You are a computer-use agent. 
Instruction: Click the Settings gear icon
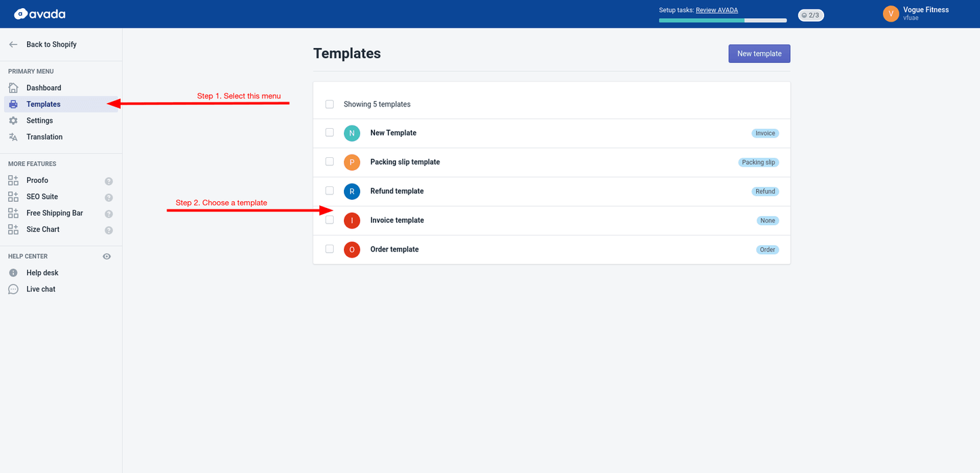click(13, 121)
